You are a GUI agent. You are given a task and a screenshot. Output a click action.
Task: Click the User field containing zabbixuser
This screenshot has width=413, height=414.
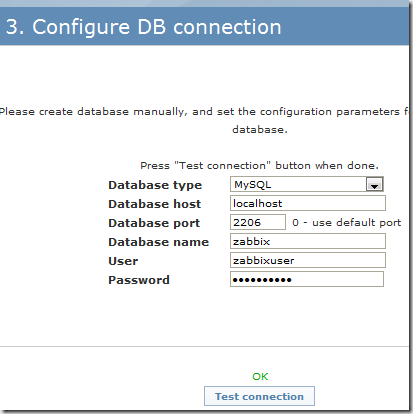pos(308,260)
